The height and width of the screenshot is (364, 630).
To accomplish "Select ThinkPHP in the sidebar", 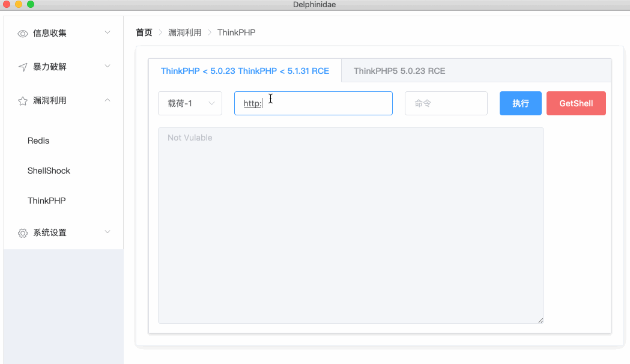I will [x=46, y=201].
